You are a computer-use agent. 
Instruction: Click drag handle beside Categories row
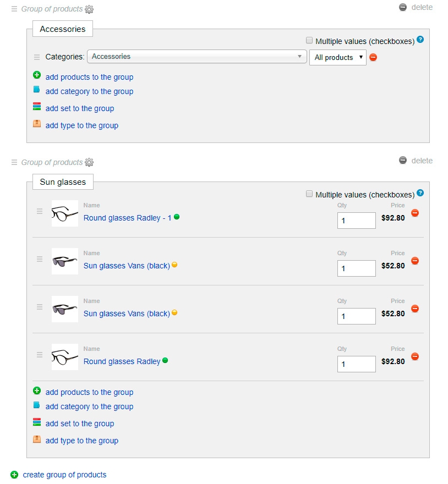point(37,57)
